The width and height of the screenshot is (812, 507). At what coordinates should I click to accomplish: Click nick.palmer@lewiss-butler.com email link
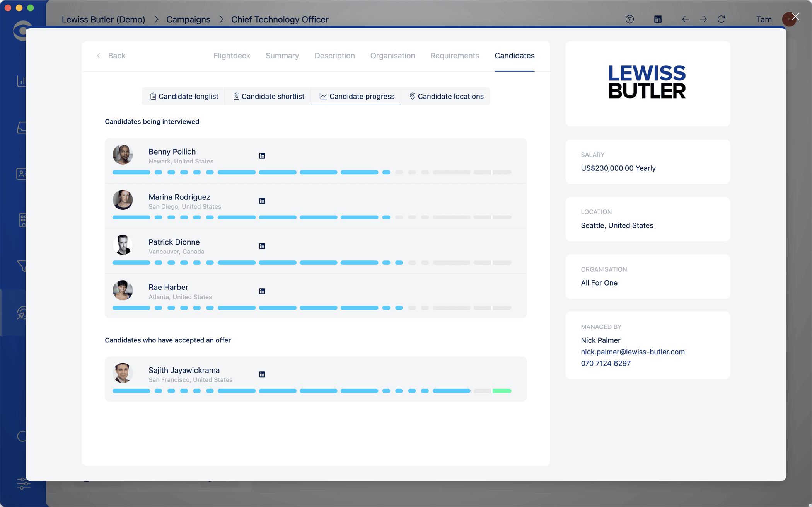(633, 352)
